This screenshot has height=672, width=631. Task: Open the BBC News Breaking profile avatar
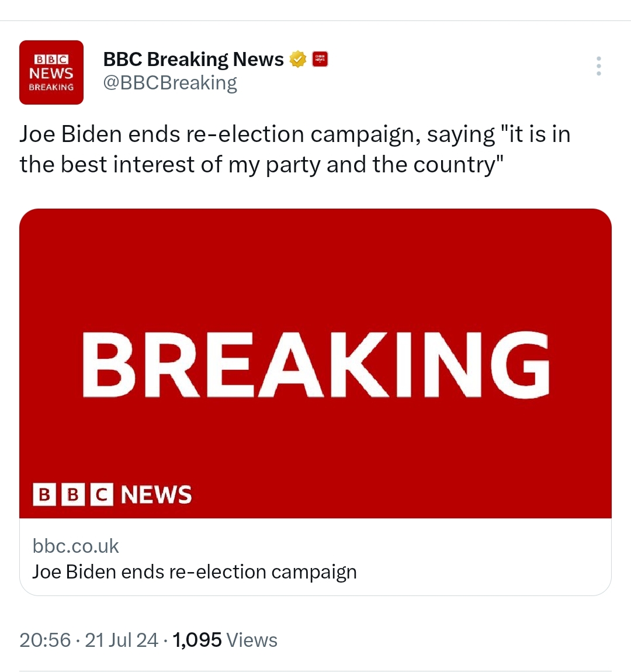click(x=51, y=72)
